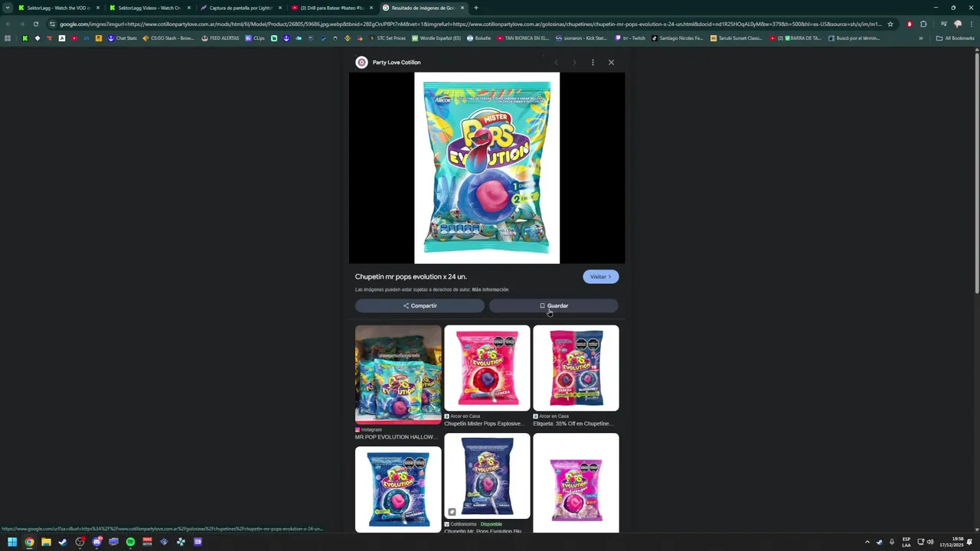The image size is (980, 551).
Task: Switch to the Captura de pantalla por Lightshot tab
Action: (x=240, y=8)
